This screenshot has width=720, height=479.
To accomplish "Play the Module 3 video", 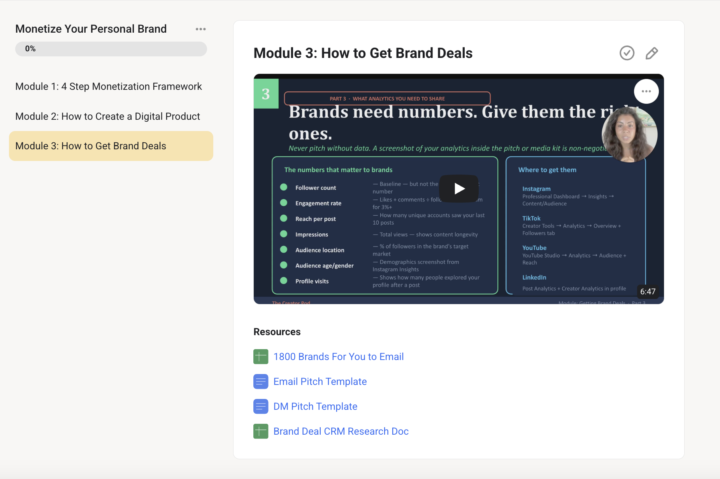I will [459, 189].
